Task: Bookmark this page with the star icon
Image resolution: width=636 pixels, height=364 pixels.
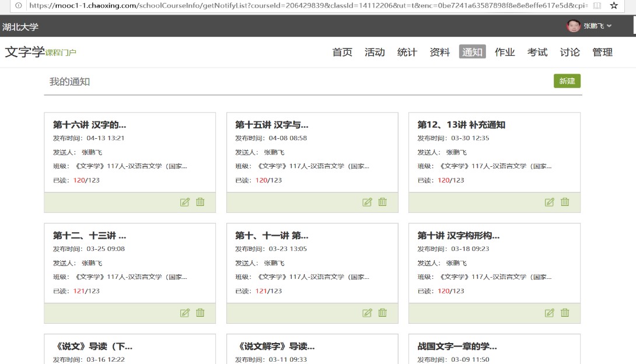Action: (x=614, y=6)
